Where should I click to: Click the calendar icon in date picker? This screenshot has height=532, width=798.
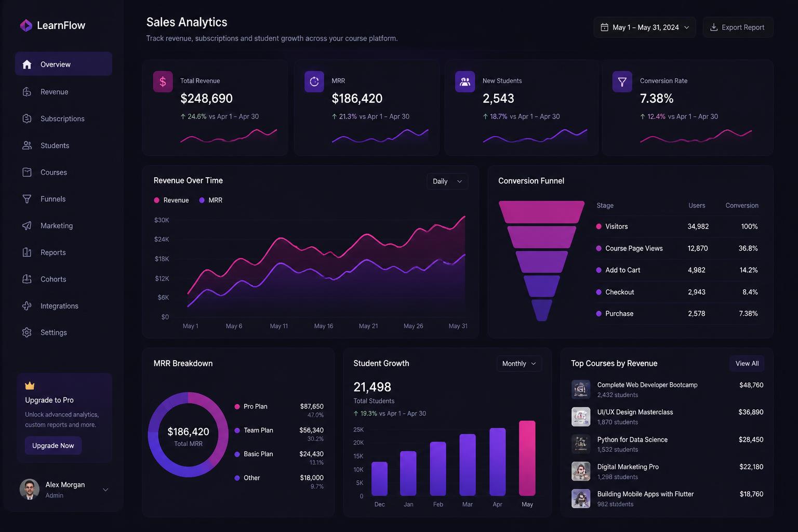coord(604,28)
